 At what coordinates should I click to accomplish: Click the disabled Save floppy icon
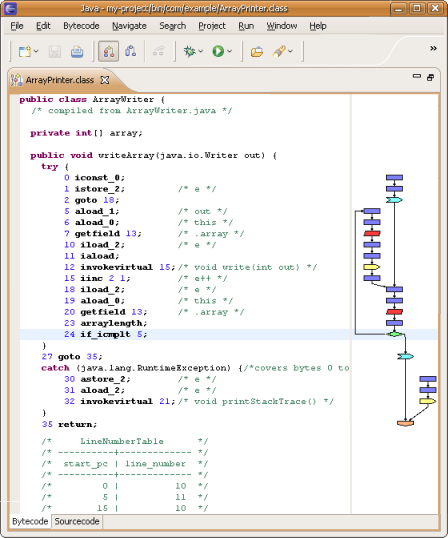coord(55,51)
